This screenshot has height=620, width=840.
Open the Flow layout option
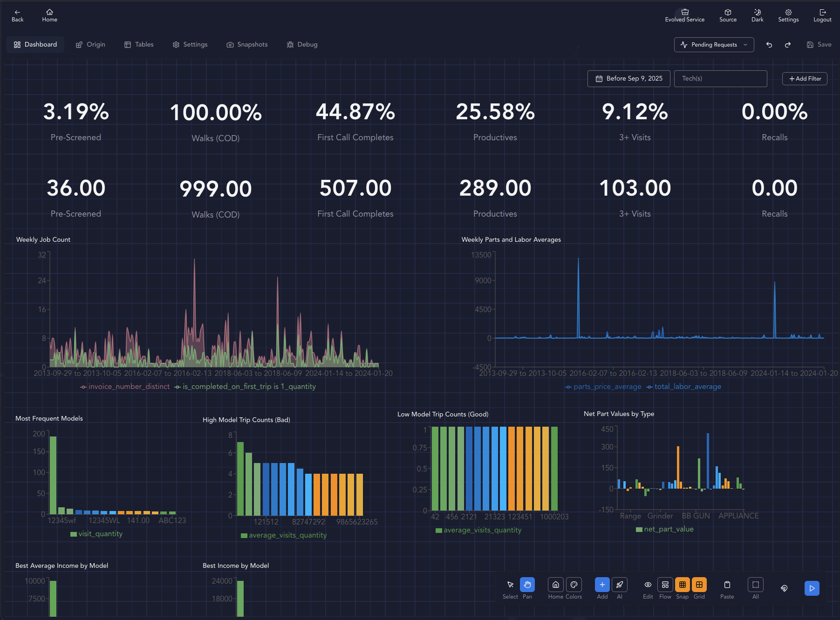click(665, 585)
